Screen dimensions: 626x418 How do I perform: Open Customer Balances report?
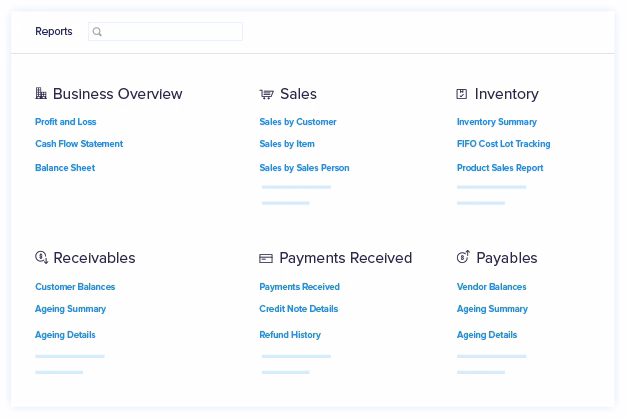[75, 287]
